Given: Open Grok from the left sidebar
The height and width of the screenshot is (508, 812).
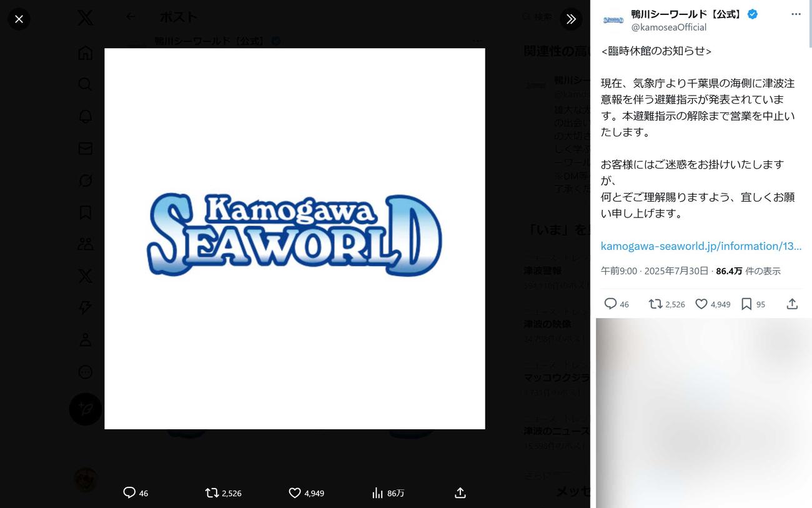Looking at the screenshot, I should point(86,181).
